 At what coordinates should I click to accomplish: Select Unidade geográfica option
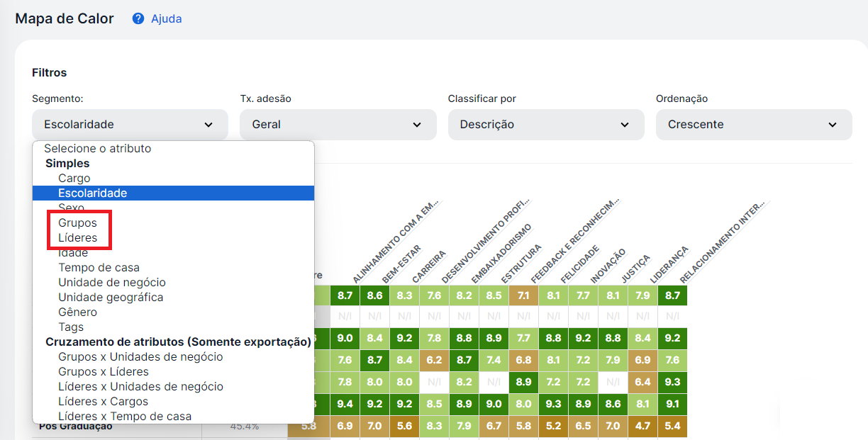coord(111,298)
